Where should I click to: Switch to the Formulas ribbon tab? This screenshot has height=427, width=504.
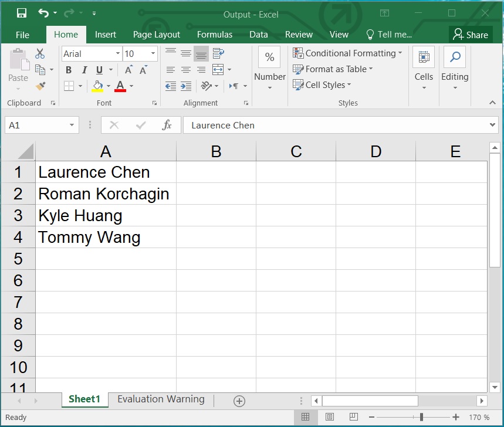coord(214,34)
